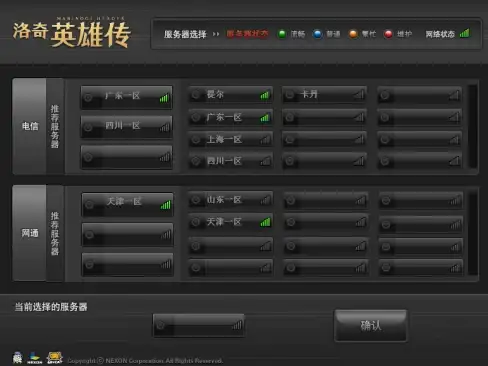Click the yellow badge logo beside NEXON logo
The image size is (488, 366).
coord(54,358)
